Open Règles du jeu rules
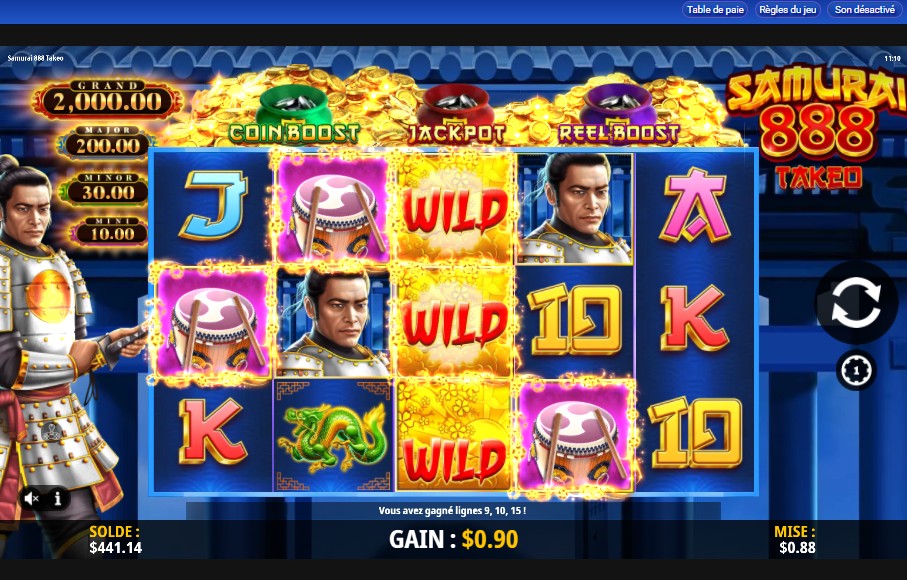 pyautogui.click(x=787, y=10)
